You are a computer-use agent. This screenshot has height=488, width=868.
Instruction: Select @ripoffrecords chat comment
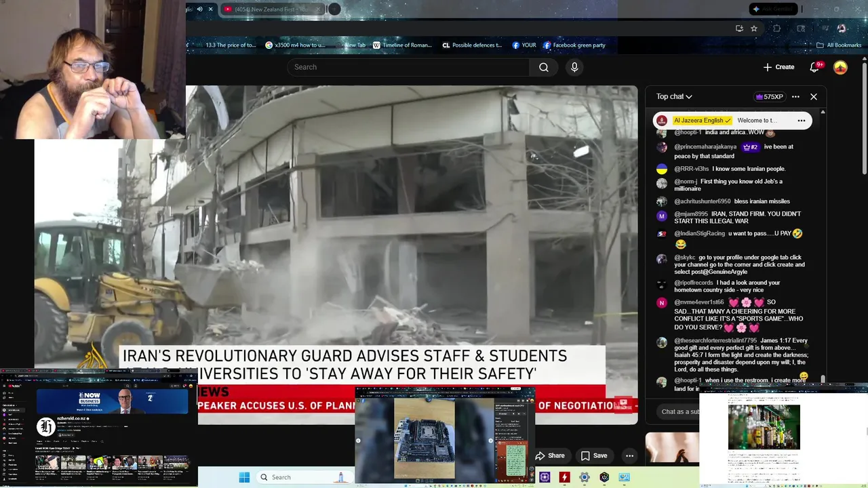click(732, 286)
